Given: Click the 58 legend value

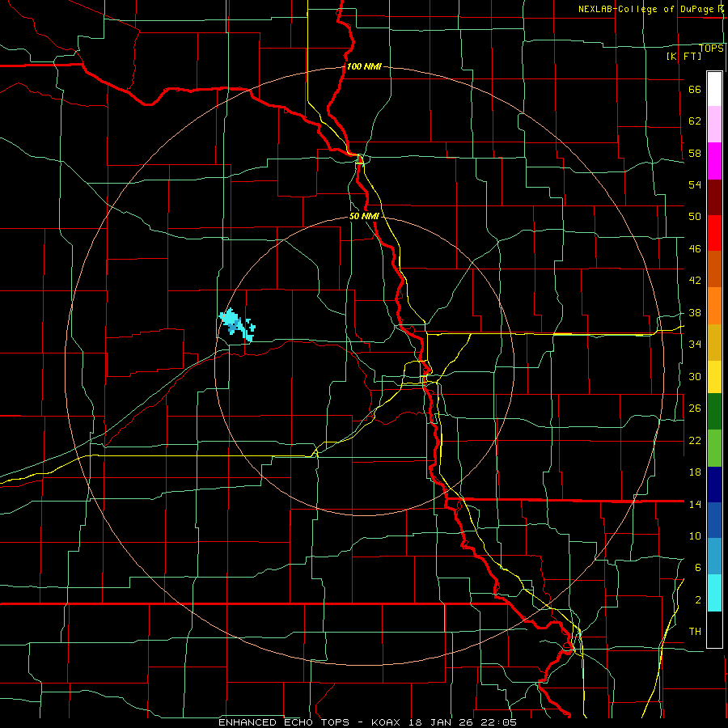Looking at the screenshot, I should (x=695, y=153).
